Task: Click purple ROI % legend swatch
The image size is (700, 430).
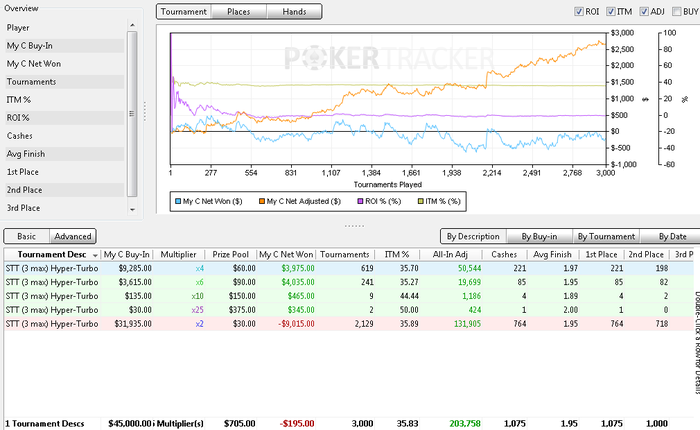Action: [360, 201]
